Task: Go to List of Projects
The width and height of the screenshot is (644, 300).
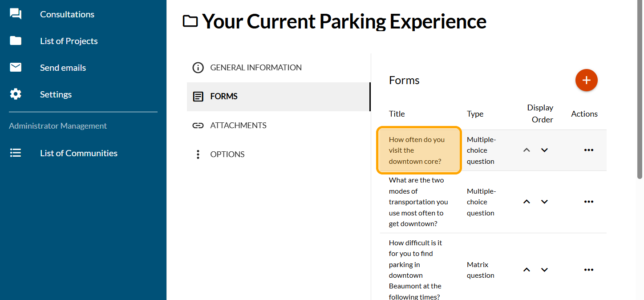Action: [69, 41]
